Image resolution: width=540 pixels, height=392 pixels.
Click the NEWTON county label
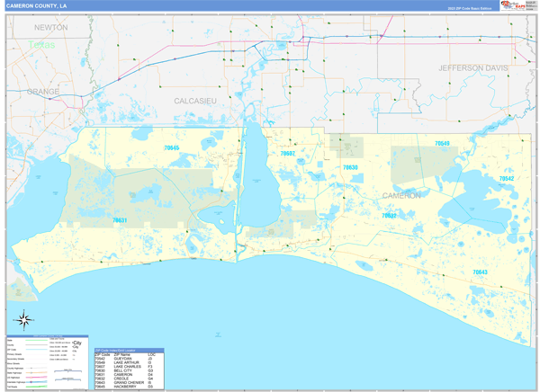coord(51,28)
